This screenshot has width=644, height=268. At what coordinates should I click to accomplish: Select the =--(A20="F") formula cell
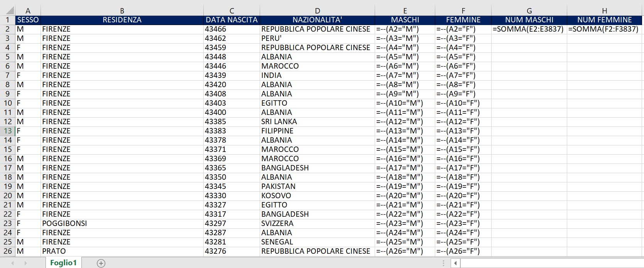pyautogui.click(x=463, y=196)
